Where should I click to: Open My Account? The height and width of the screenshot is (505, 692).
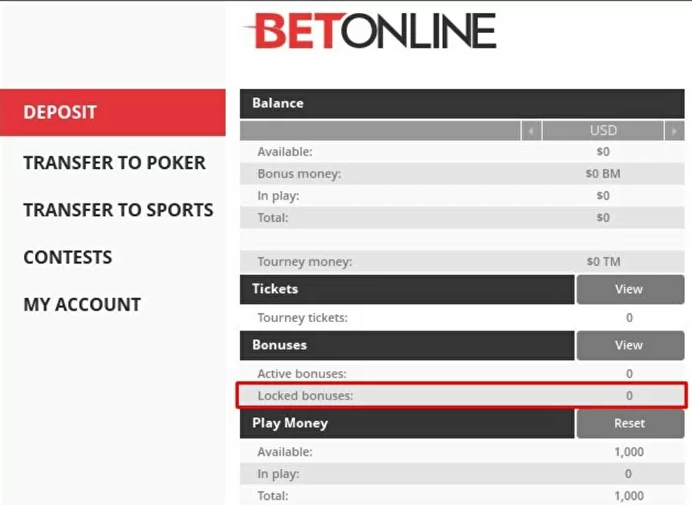pos(82,304)
